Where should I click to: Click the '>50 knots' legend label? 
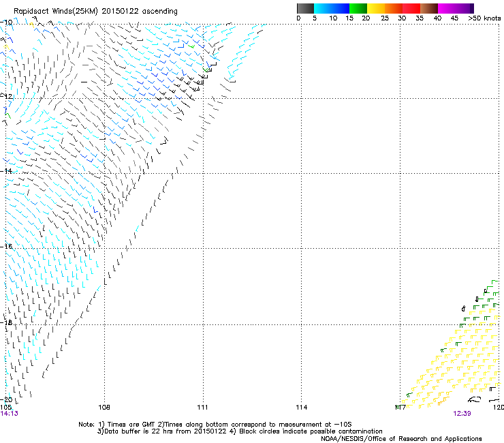(484, 18)
